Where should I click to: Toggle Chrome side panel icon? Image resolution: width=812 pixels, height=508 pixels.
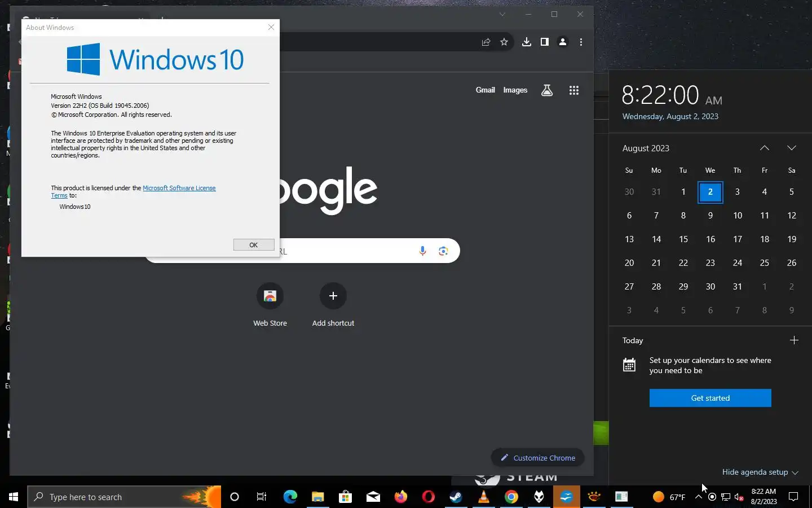click(x=545, y=42)
